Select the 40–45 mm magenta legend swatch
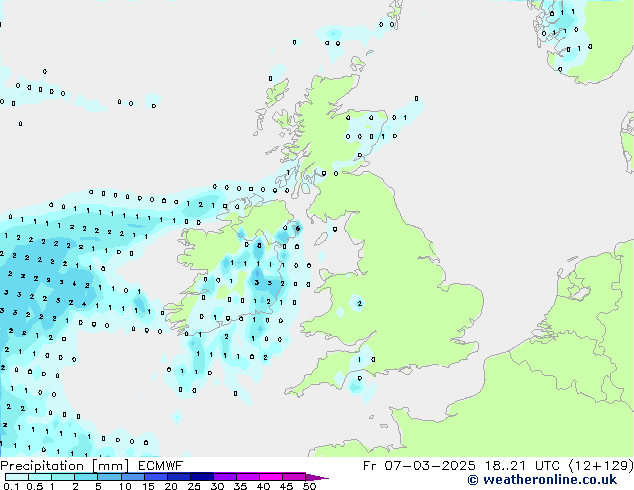 click(271, 477)
